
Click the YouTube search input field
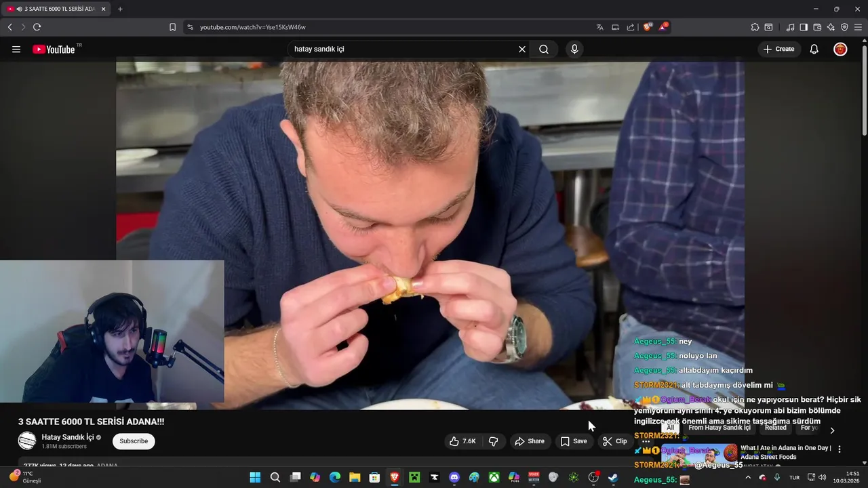[403, 49]
